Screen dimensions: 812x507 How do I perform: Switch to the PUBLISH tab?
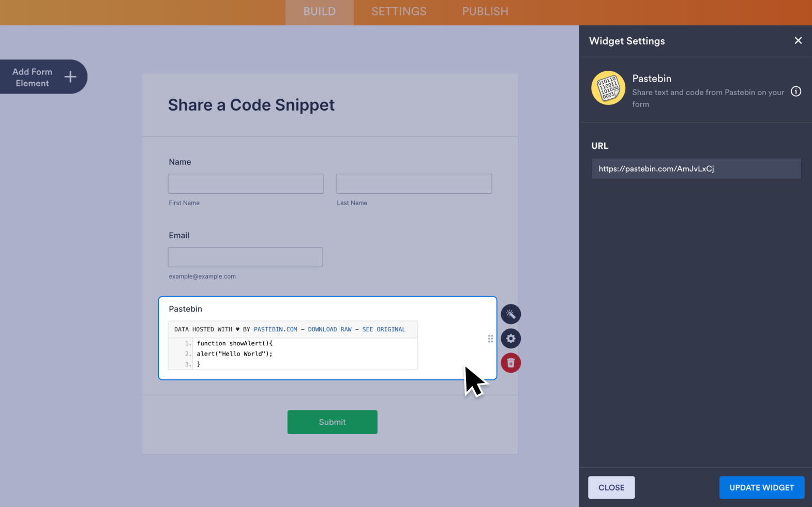click(x=485, y=11)
